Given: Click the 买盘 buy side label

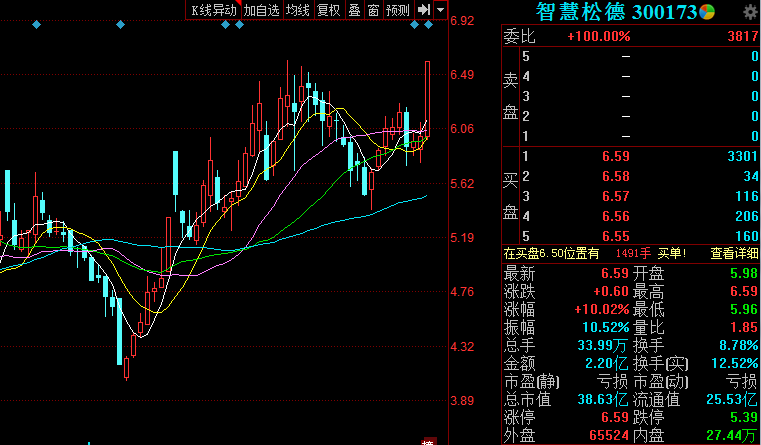Looking at the screenshot, I should pyautogui.click(x=511, y=196).
